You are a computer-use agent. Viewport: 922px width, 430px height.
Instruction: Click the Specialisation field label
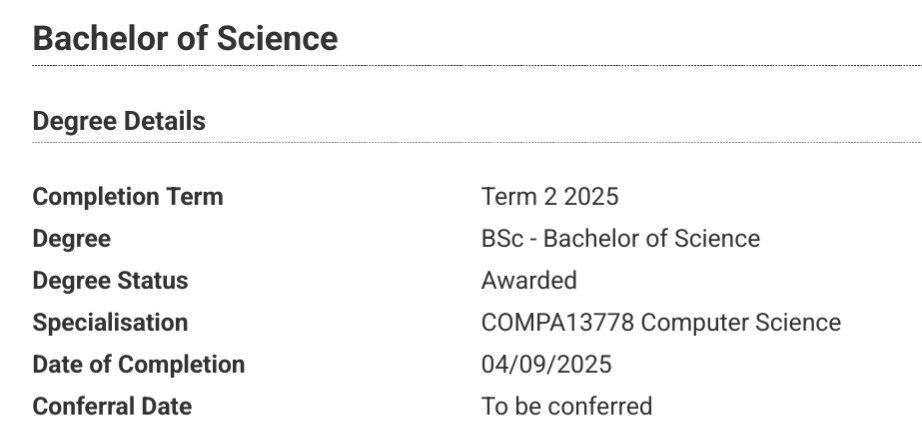(x=110, y=322)
